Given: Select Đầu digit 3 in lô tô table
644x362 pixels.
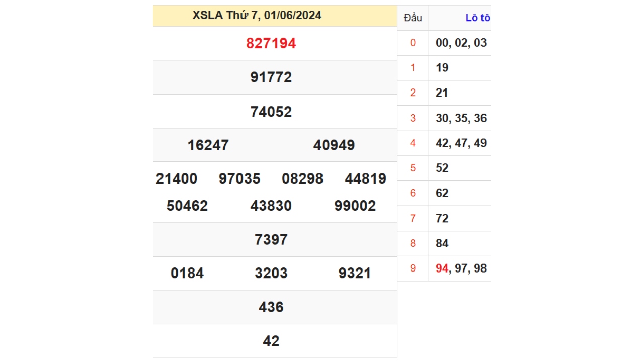Looking at the screenshot, I should pyautogui.click(x=413, y=118).
